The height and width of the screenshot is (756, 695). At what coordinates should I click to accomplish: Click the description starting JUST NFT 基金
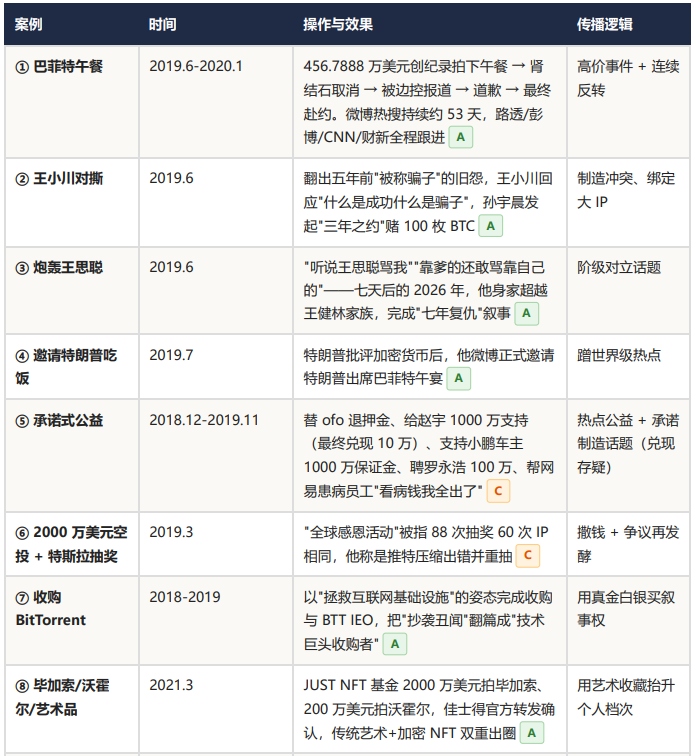coord(429,709)
